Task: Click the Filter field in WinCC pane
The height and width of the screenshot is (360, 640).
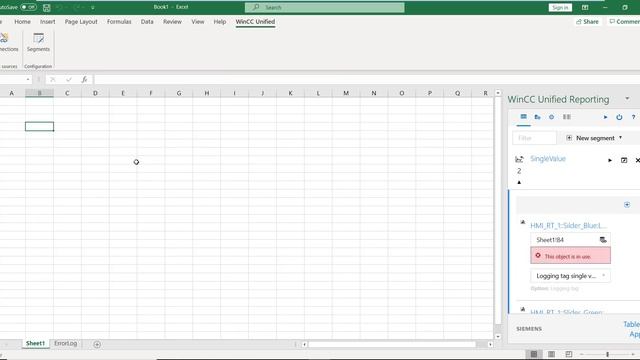Action: (534, 138)
